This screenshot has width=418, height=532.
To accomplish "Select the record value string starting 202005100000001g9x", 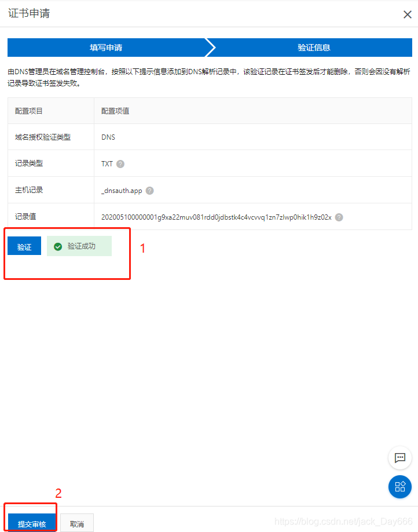I will click(216, 217).
